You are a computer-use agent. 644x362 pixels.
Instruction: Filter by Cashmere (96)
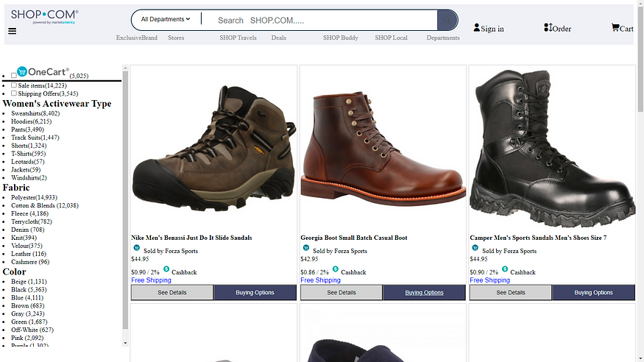click(x=30, y=262)
